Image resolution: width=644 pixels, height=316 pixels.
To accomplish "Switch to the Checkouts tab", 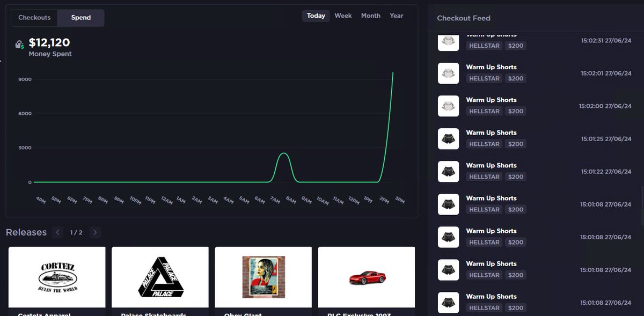I will coord(34,17).
